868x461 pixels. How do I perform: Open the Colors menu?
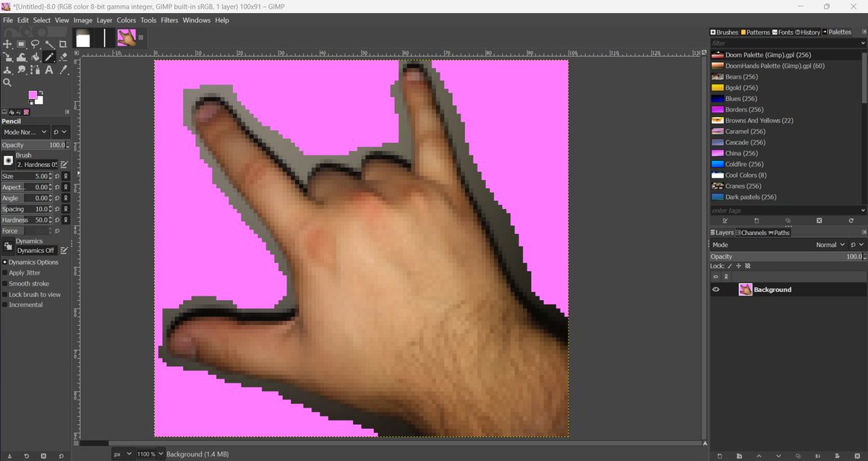click(127, 20)
